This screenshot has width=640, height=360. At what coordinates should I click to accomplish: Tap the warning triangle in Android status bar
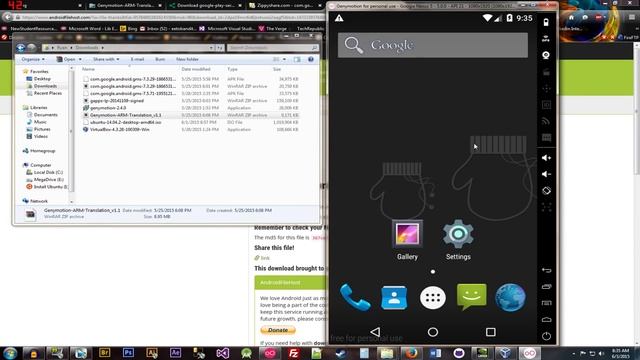click(x=339, y=18)
